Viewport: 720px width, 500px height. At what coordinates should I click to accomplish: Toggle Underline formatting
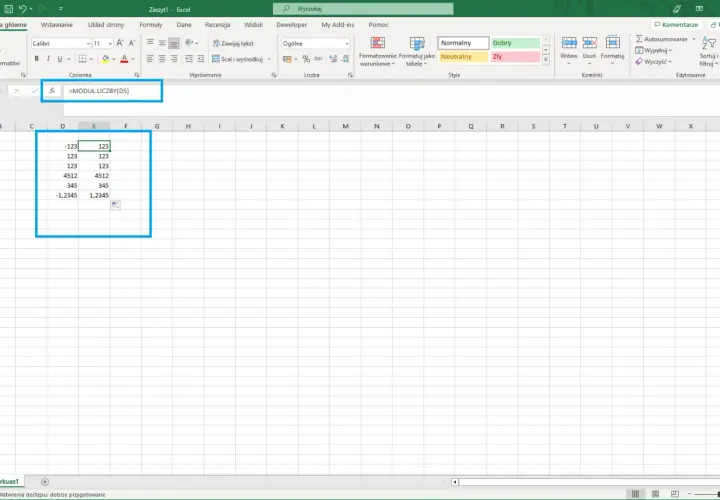(x=60, y=59)
